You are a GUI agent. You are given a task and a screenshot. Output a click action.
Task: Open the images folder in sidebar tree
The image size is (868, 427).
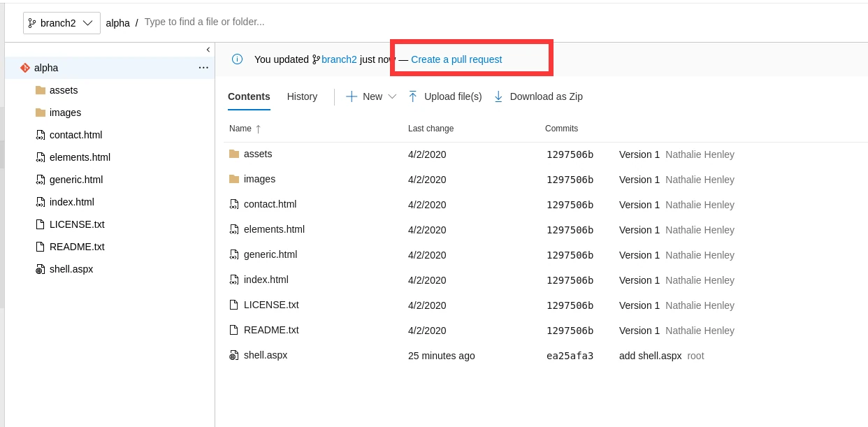pyautogui.click(x=65, y=113)
